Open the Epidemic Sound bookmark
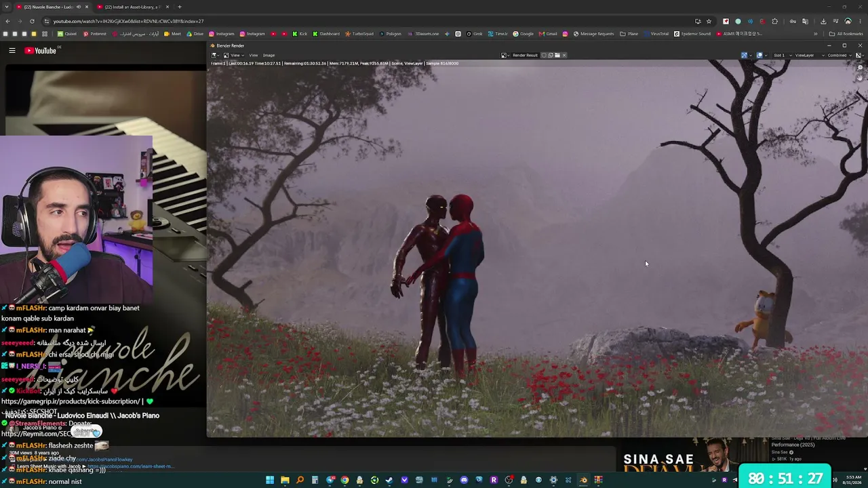 (692, 33)
